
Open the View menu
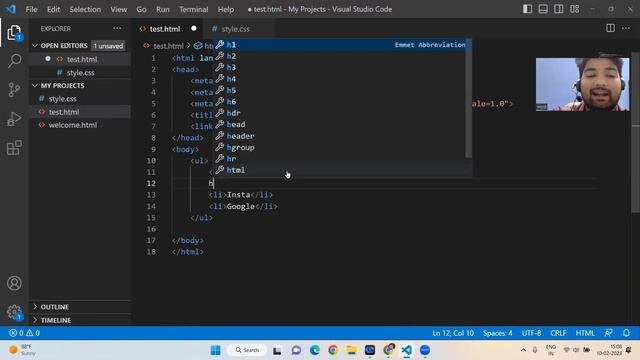[118, 9]
